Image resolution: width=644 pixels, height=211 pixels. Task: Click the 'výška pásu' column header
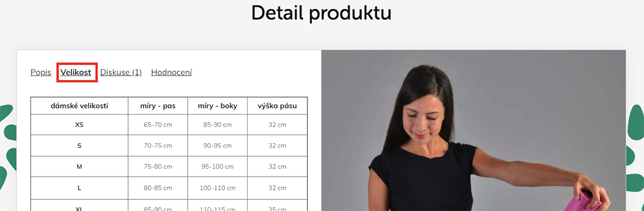[278, 106]
